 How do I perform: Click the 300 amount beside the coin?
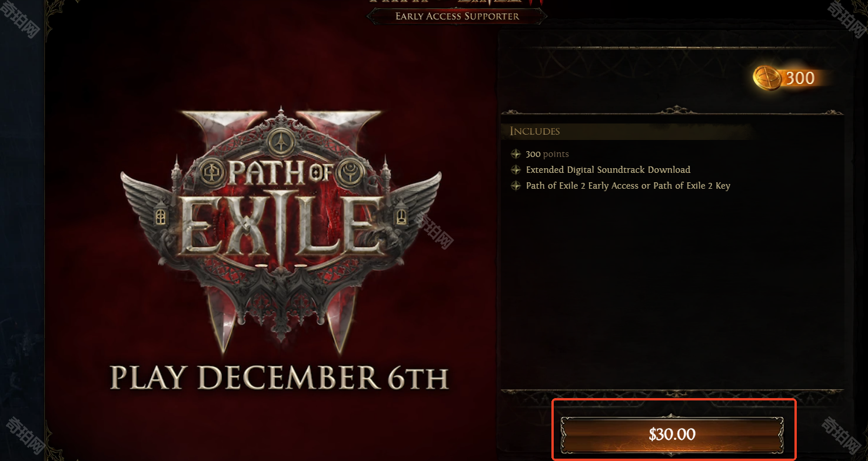[800, 78]
